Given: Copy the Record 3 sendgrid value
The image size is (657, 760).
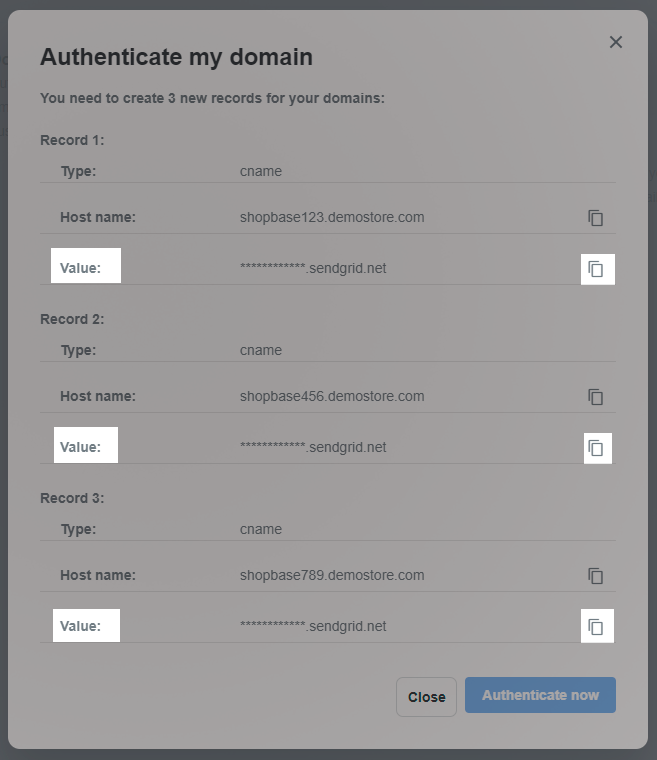Looking at the screenshot, I should pyautogui.click(x=595, y=627).
